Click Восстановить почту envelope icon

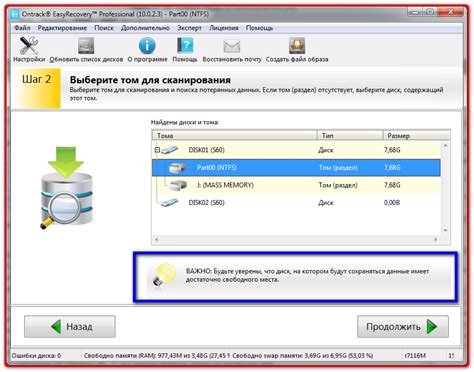pos(232,46)
